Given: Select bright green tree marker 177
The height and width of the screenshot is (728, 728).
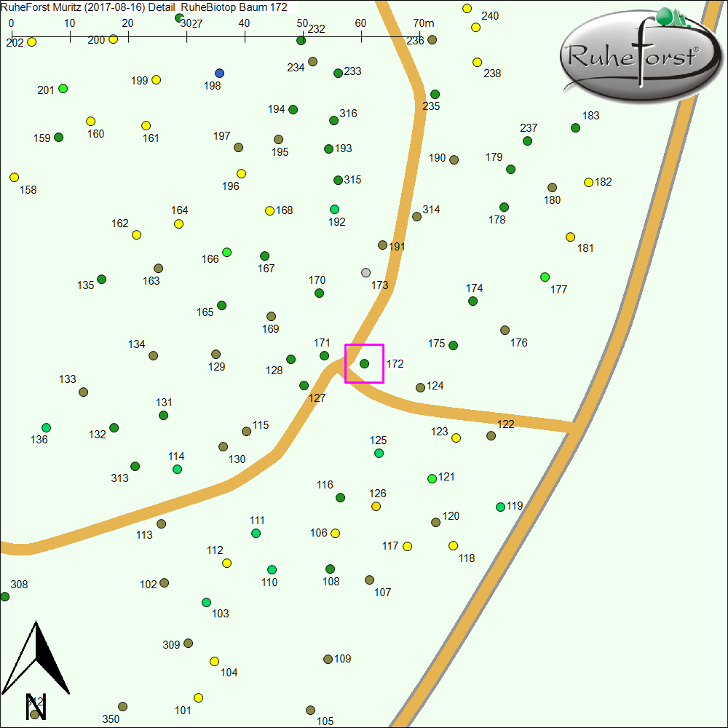Looking at the screenshot, I should click(x=545, y=277).
